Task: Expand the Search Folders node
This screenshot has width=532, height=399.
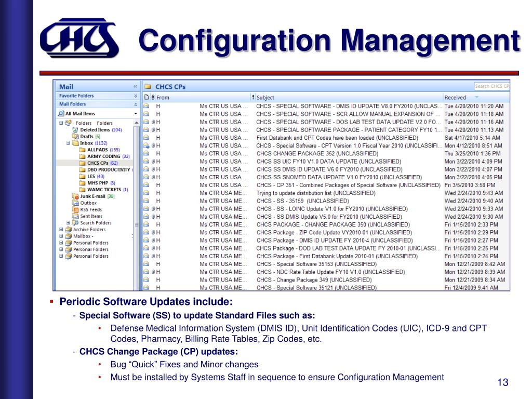Action: pyautogui.click(x=68, y=223)
